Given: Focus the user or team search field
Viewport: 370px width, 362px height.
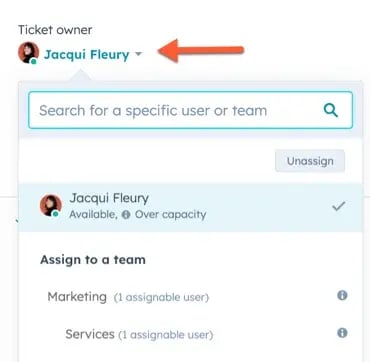Looking at the screenshot, I should [190, 110].
